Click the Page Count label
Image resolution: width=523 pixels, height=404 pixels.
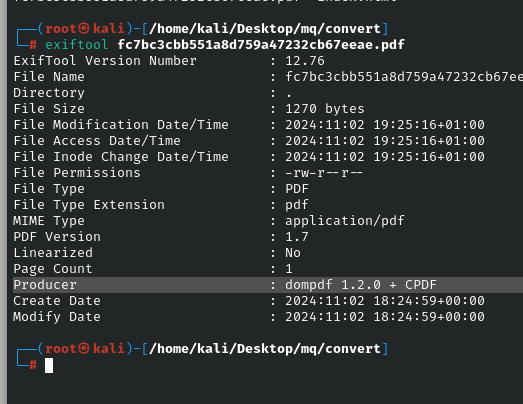click(x=53, y=269)
